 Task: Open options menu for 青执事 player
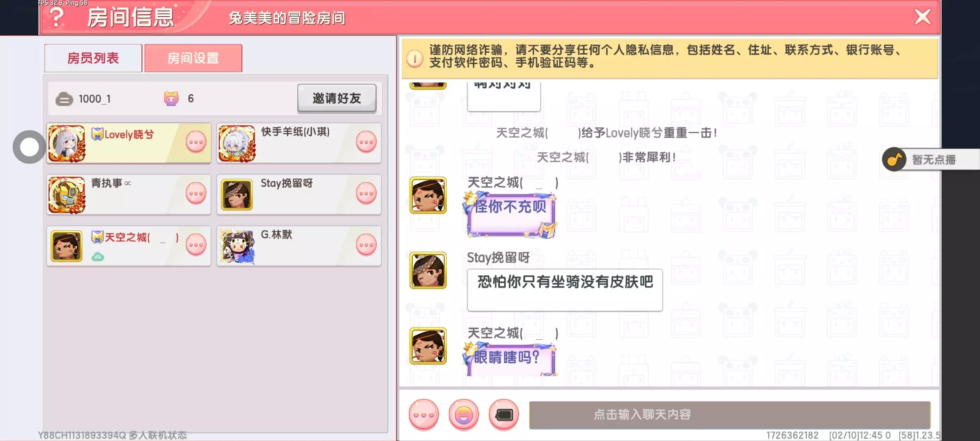196,193
